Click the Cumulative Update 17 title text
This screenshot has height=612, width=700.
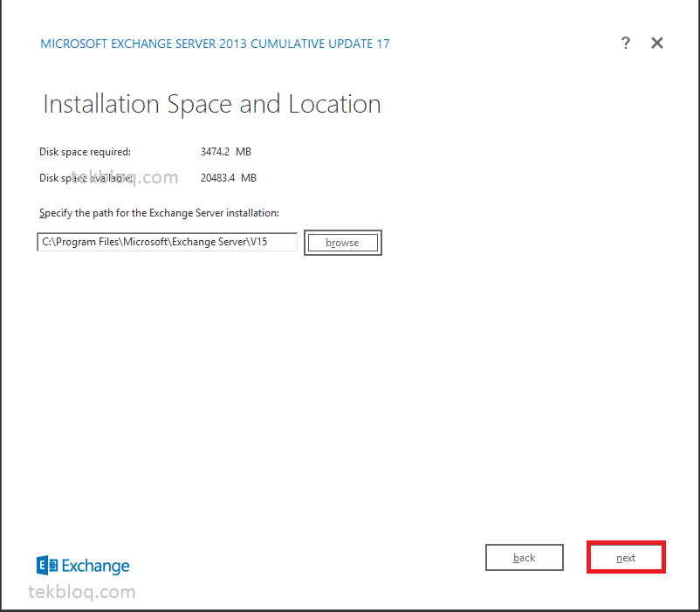(215, 44)
